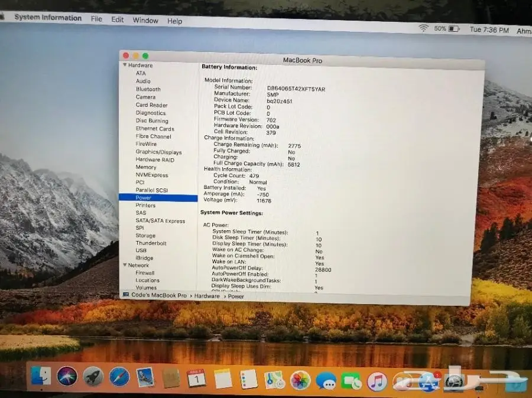532x398 pixels.
Task: Open the File menu
Action: tap(96, 19)
